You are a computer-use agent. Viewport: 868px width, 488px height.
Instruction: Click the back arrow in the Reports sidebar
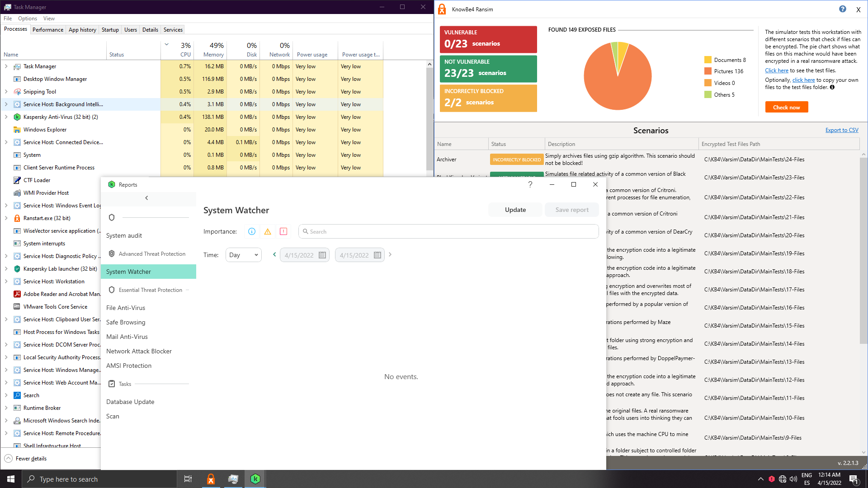coord(146,198)
